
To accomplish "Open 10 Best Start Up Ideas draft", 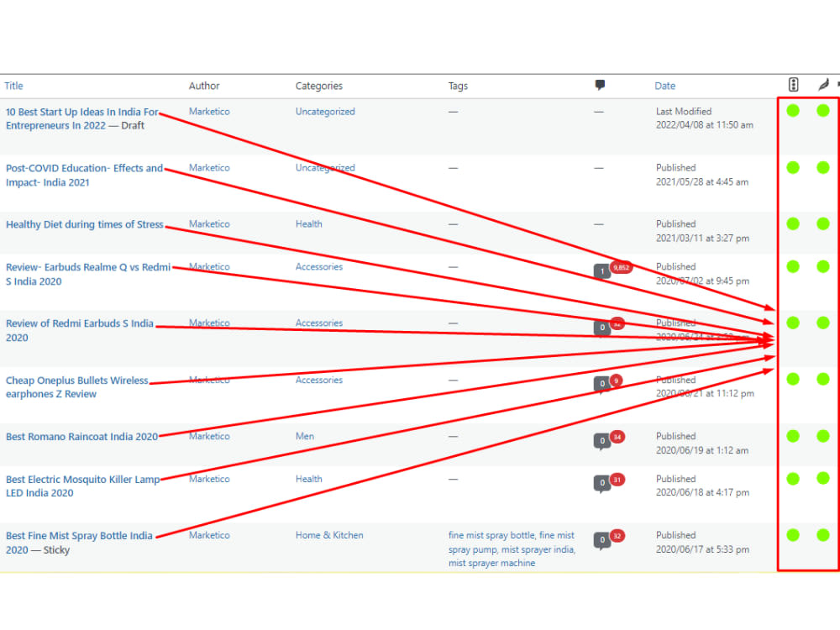I will (82, 118).
